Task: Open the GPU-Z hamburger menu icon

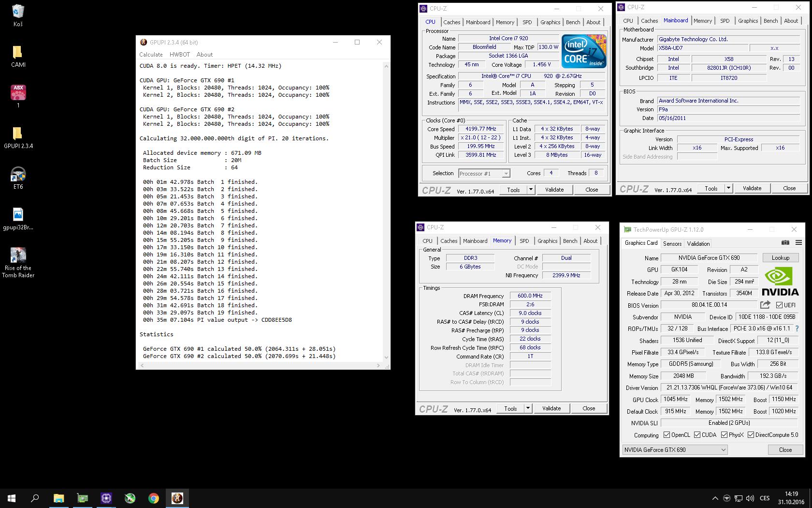Action: [x=798, y=242]
